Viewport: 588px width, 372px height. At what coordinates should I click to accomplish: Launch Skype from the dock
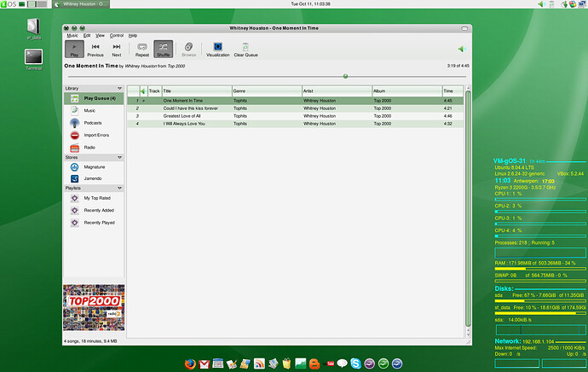tap(356, 363)
